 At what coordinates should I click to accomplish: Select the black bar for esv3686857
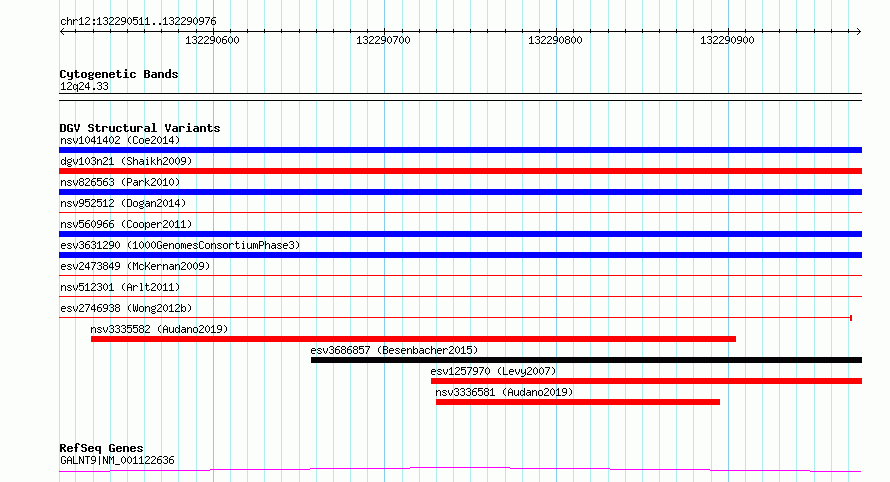point(586,360)
